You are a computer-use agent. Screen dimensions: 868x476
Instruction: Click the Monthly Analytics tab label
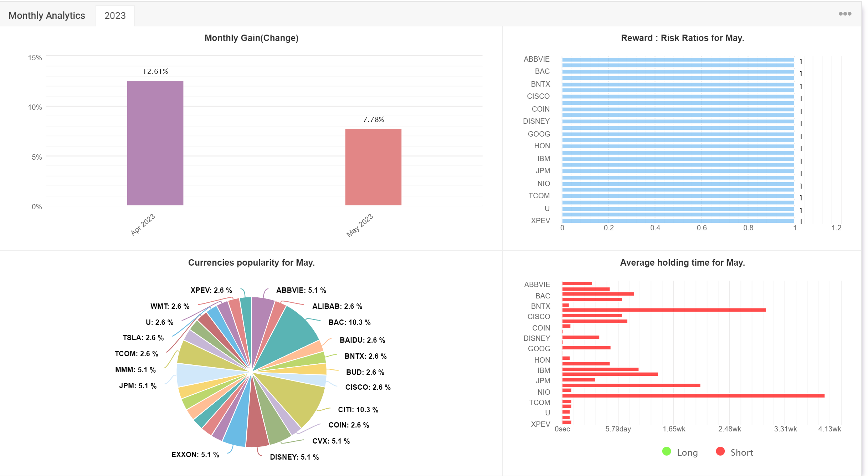[47, 16]
